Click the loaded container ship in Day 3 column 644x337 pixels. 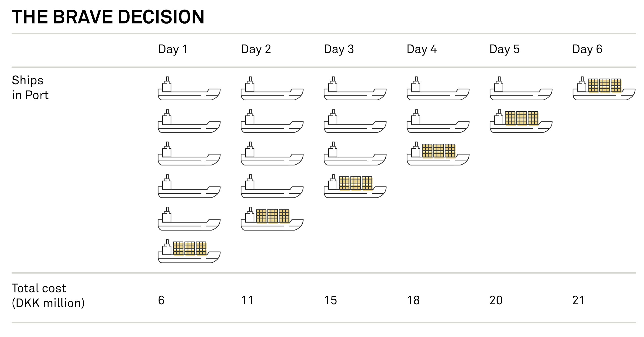click(x=355, y=186)
